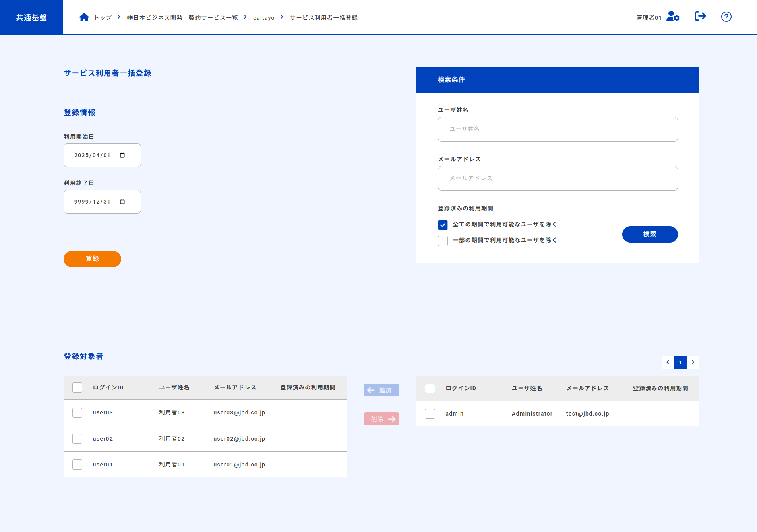Image resolution: width=757 pixels, height=532 pixels.
Task: Click the 追加 left-arrow transfer button
Action: tap(381, 390)
